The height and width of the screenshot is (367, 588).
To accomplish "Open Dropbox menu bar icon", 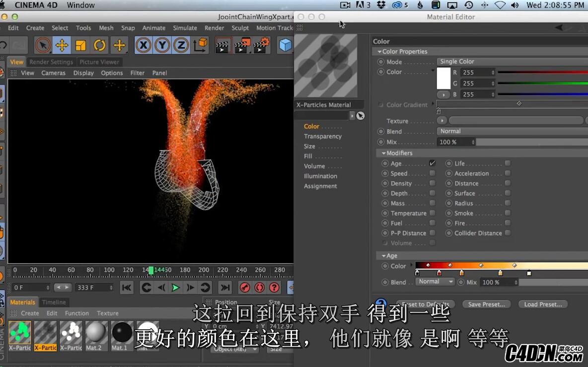I will pos(381,5).
